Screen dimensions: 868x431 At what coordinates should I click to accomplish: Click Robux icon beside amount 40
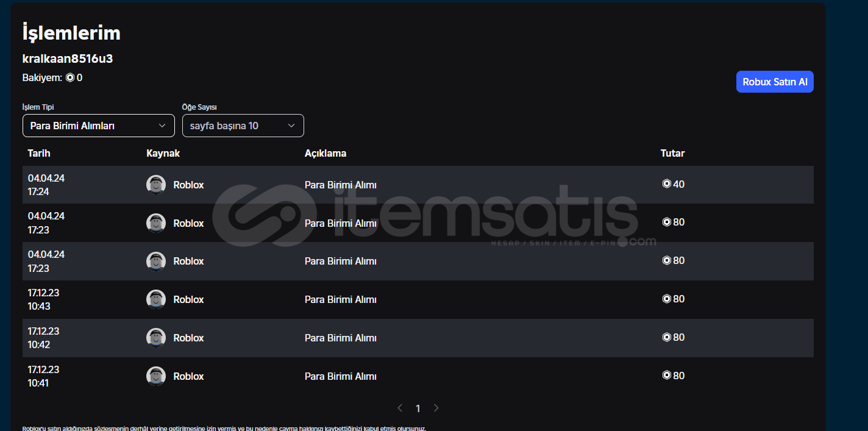coord(666,183)
